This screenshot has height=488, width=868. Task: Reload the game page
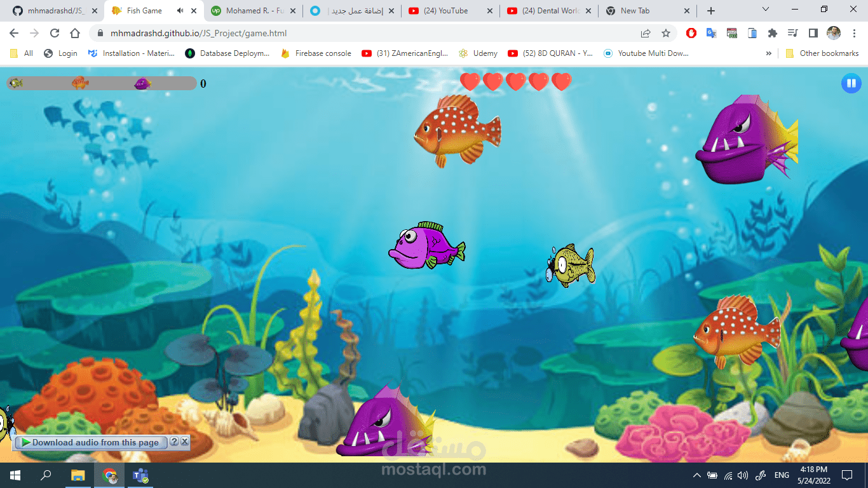point(55,33)
